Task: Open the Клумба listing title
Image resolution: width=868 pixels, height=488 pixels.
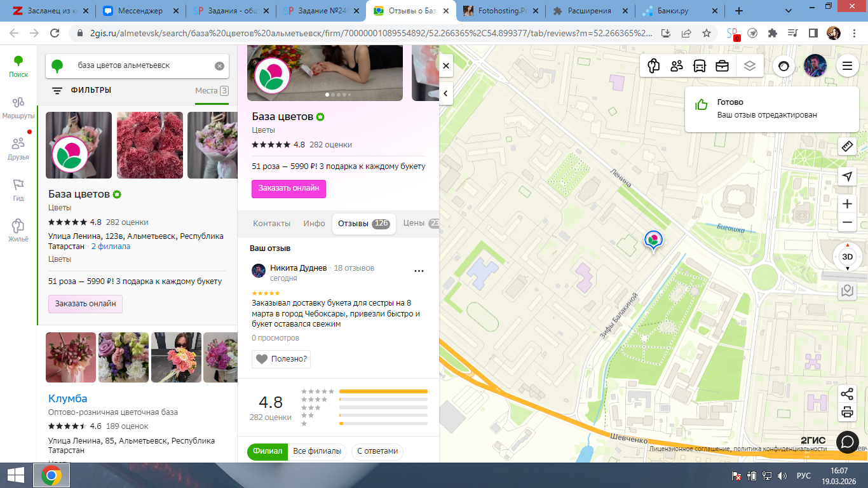Action: pyautogui.click(x=68, y=399)
